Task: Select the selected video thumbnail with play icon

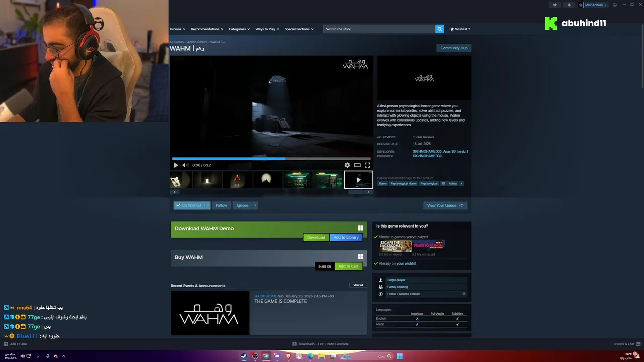Action: (x=358, y=179)
